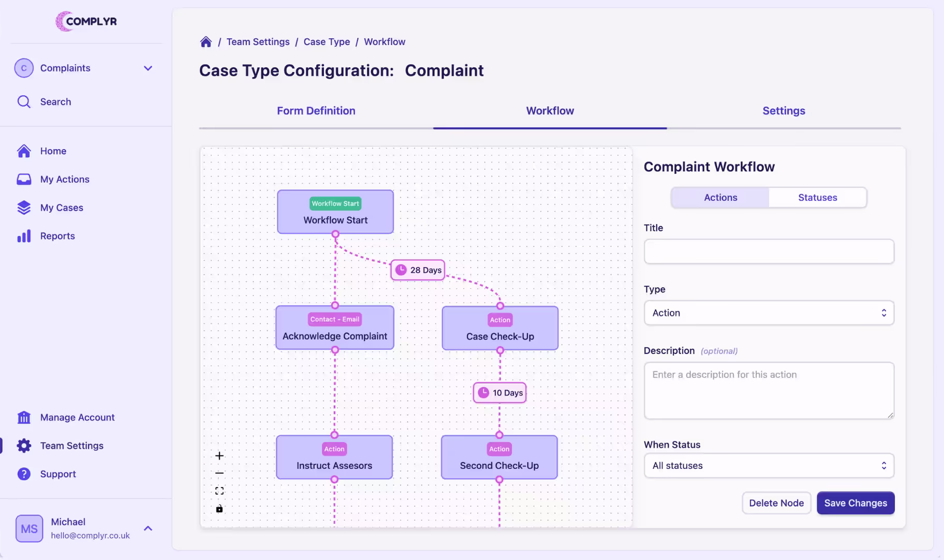The width and height of the screenshot is (944, 560).
Task: Open the Settings tab
Action: (x=784, y=111)
